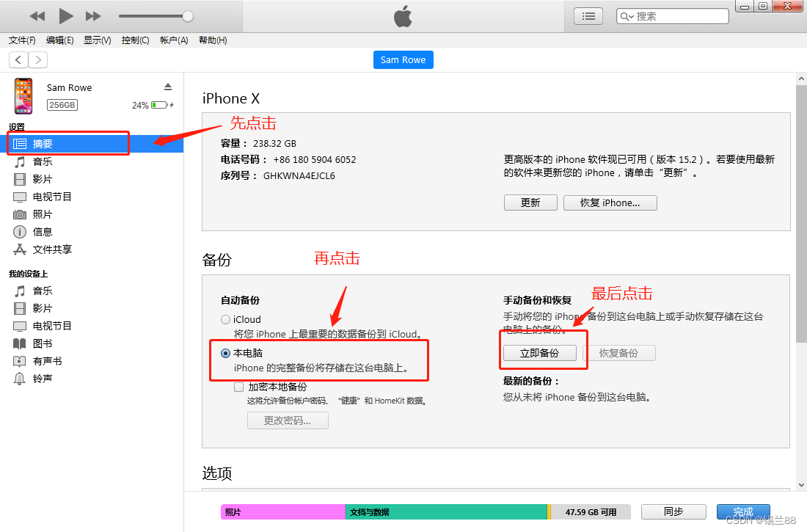Enable the 加密本地备份 checkbox
The width and height of the screenshot is (807, 532).
click(239, 387)
